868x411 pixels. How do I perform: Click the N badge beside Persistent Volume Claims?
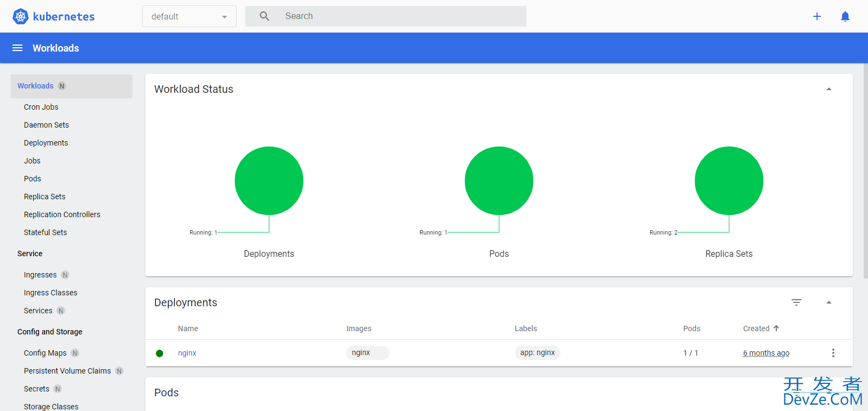(119, 371)
